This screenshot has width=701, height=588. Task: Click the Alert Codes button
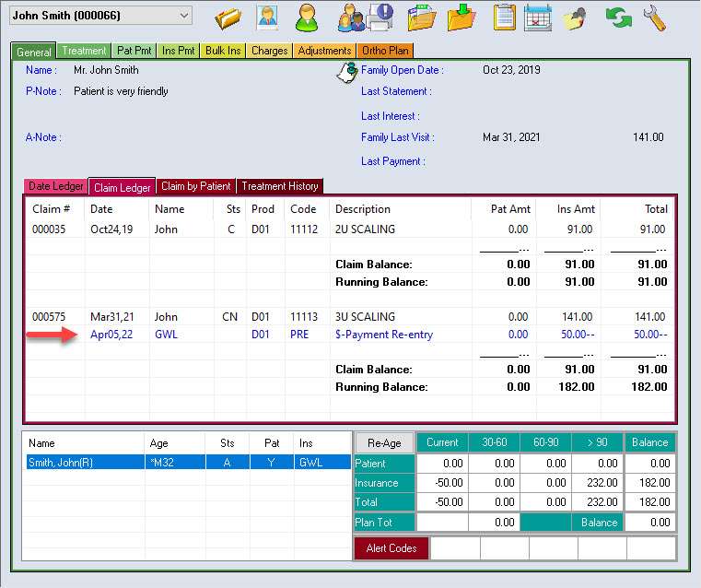point(391,548)
